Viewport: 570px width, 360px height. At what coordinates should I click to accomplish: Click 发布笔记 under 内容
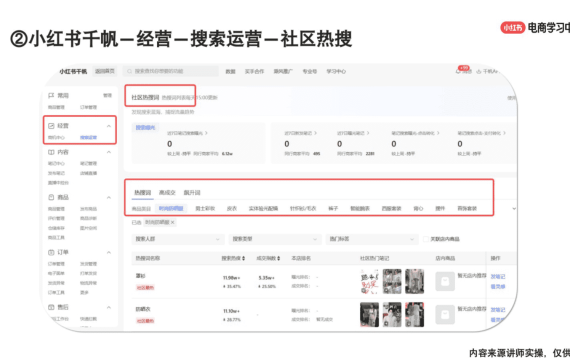[56, 173]
